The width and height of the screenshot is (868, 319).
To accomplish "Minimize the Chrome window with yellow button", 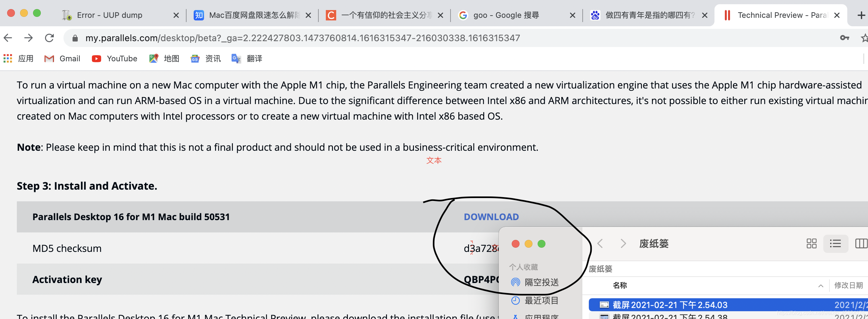I will pos(24,13).
